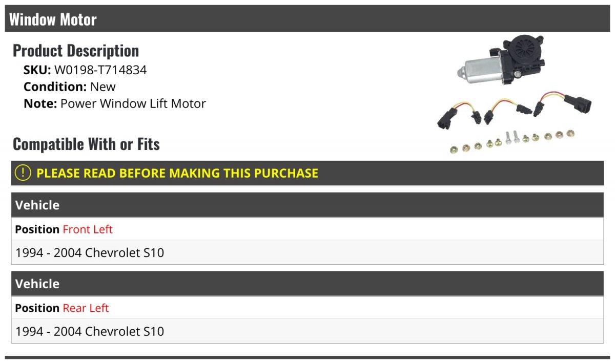Click the Window Motor title bar

53,19
